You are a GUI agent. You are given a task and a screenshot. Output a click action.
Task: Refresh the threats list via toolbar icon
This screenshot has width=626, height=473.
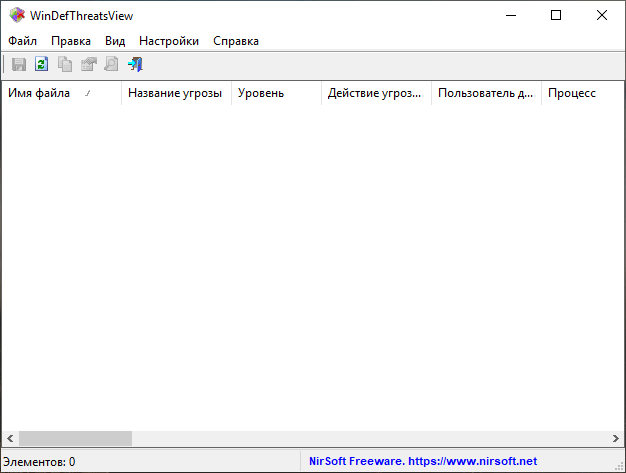[42, 64]
